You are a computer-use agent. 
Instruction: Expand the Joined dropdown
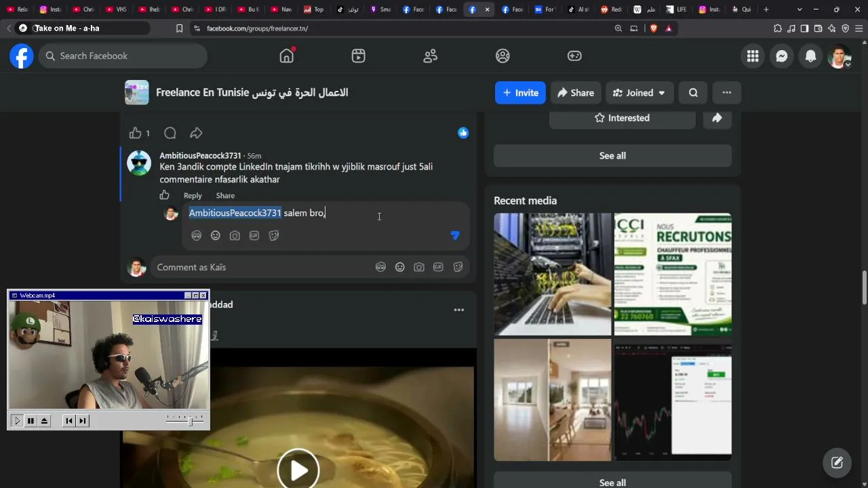pos(639,93)
